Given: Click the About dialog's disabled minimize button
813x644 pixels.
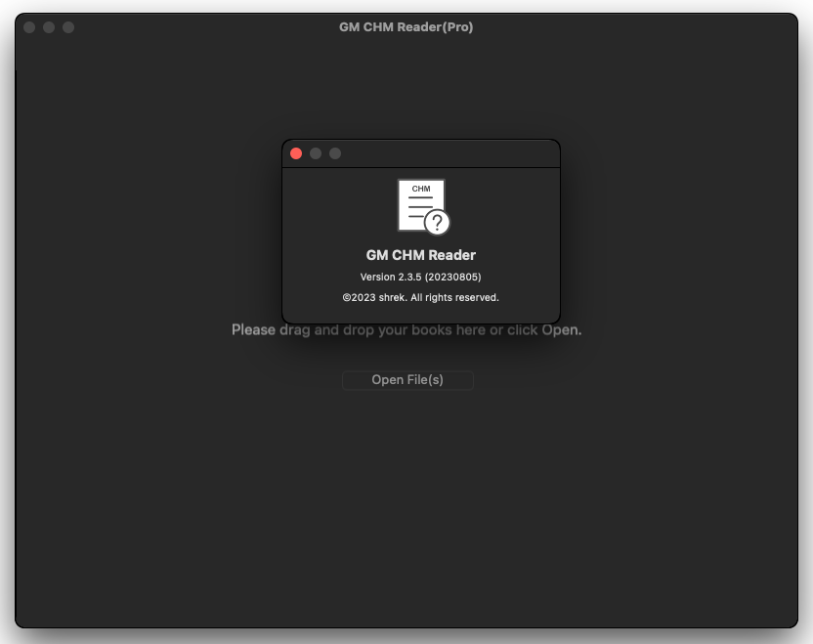Looking at the screenshot, I should pyautogui.click(x=316, y=153).
